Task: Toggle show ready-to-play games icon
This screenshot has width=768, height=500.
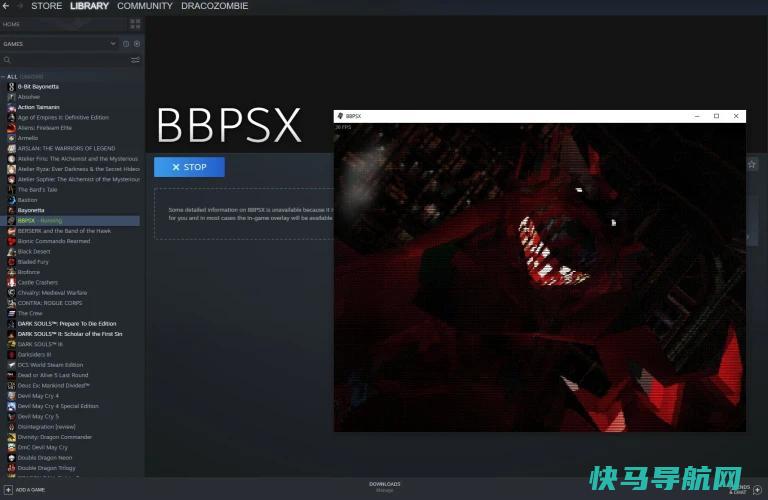Action: tap(137, 44)
